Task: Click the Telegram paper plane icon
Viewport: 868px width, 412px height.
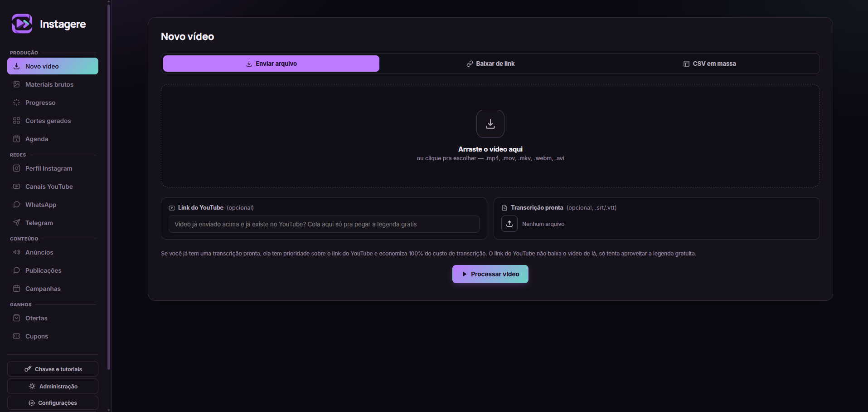Action: 17,223
